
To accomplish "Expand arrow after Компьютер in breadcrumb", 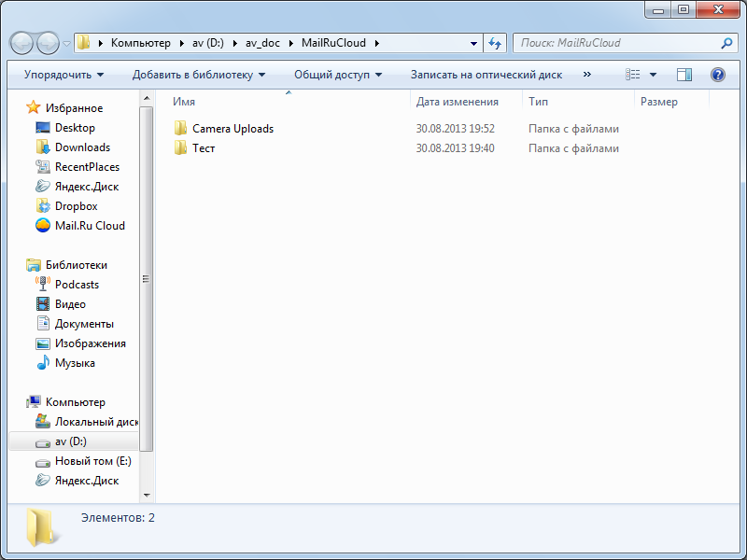I will tap(181, 43).
